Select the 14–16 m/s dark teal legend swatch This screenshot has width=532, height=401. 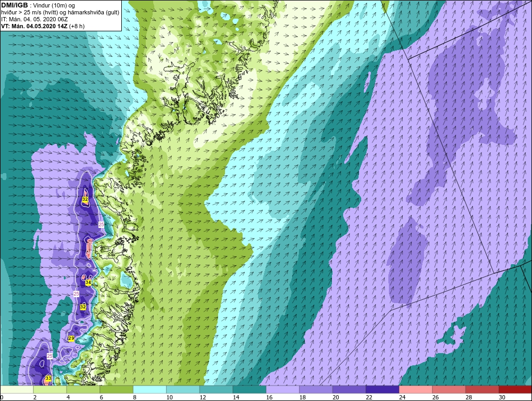[x=250, y=389]
